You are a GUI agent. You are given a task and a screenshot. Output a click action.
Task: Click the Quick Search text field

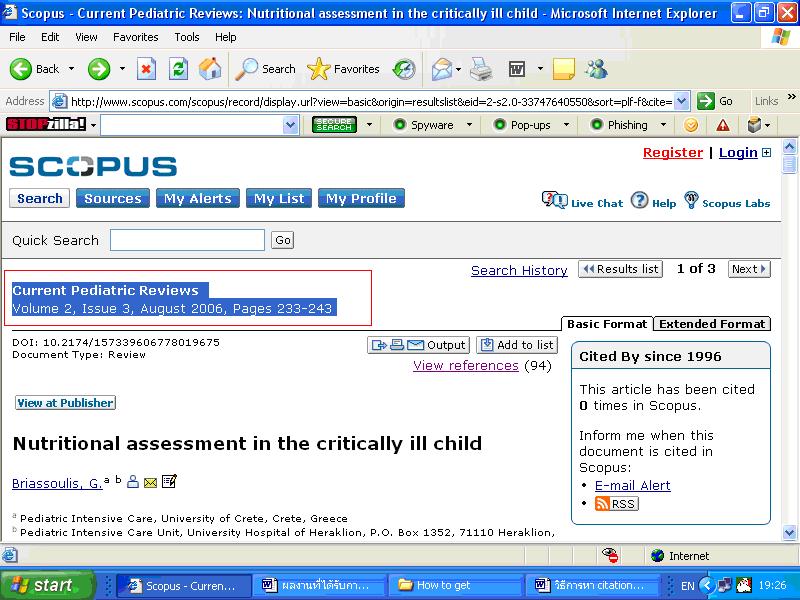pyautogui.click(x=187, y=240)
